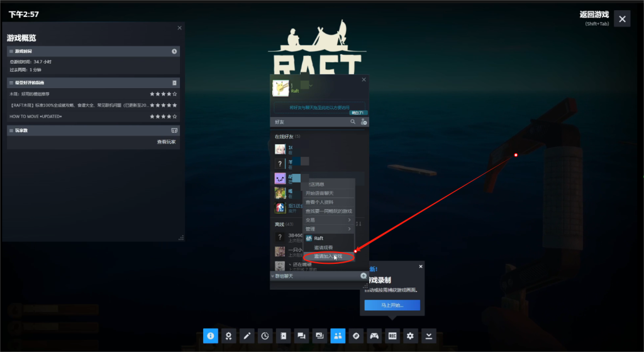Click the clock icon in 游戏时间 header
This screenshot has height=352, width=644.
tap(174, 52)
